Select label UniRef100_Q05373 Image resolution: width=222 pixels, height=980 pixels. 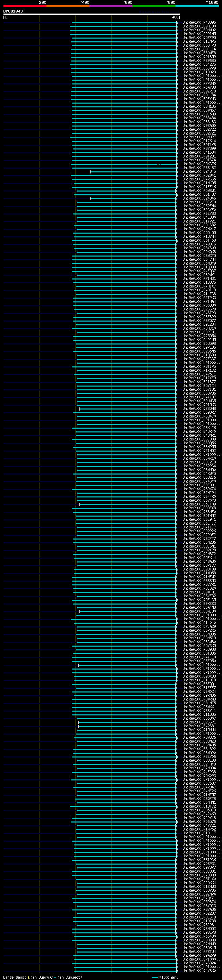click(x=199, y=810)
